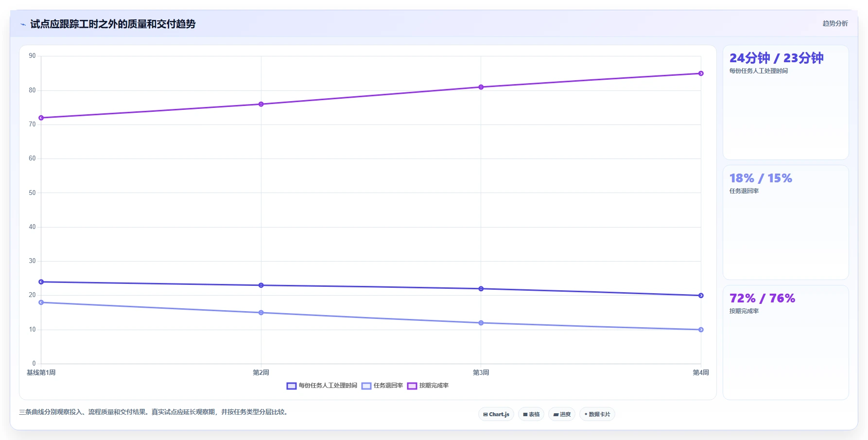
Task: Click the y-axis label 50
Action: [32, 193]
